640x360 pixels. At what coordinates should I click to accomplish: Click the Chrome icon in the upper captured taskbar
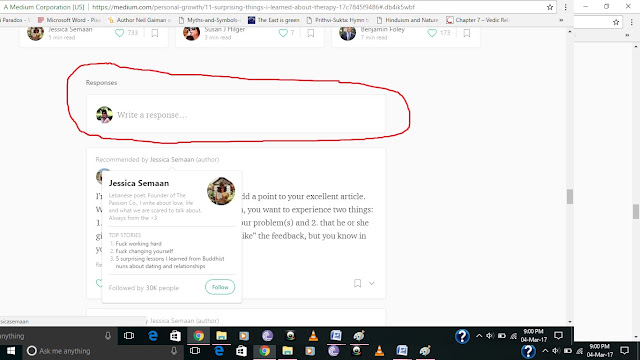198,336
